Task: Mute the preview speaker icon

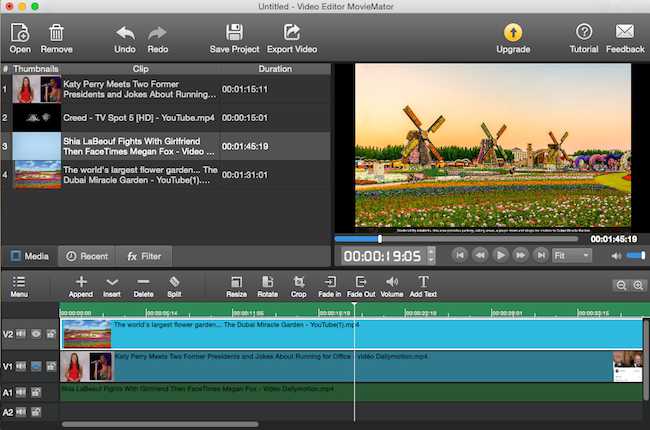Action: click(x=616, y=256)
